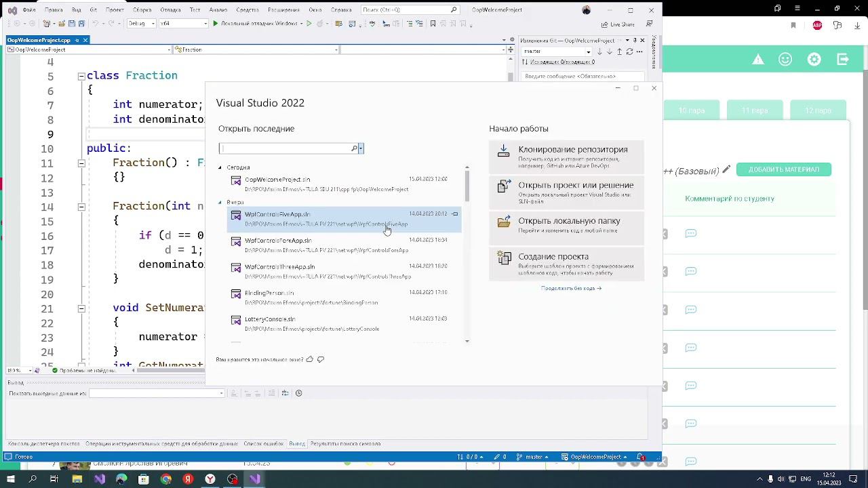Image resolution: width=868 pixels, height=488 pixels.
Task: Open the master branch dropdown in Git Changes
Action: pos(556,52)
